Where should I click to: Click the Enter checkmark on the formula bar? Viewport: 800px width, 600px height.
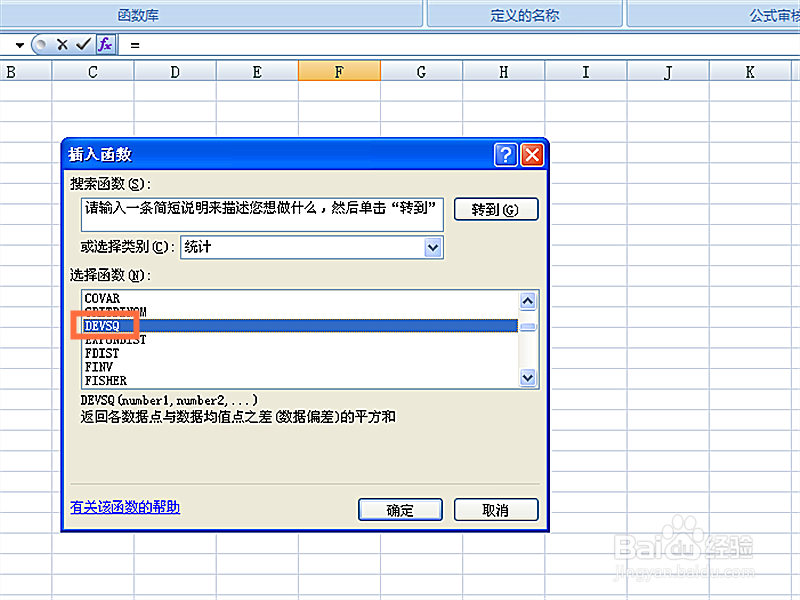[85, 44]
